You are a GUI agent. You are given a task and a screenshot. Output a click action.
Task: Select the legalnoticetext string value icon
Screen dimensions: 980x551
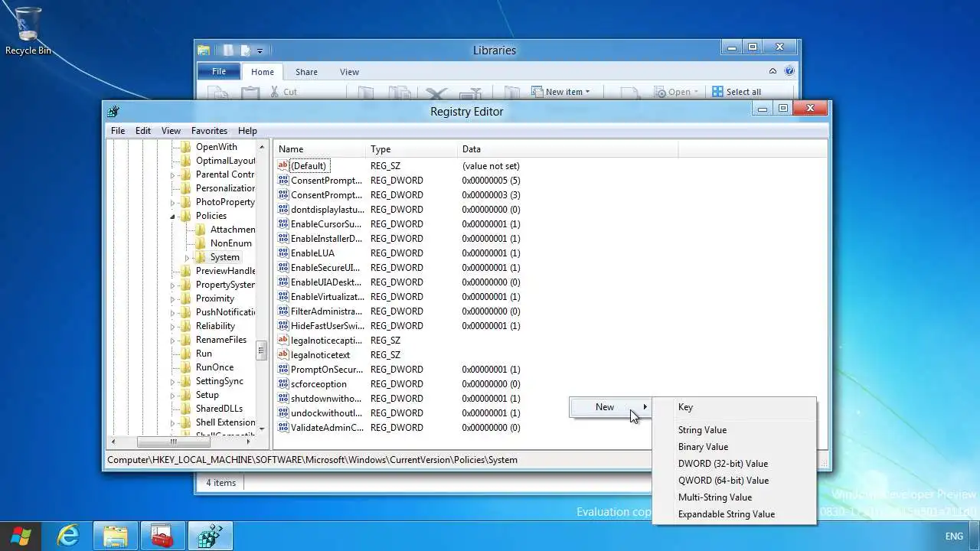tap(283, 354)
